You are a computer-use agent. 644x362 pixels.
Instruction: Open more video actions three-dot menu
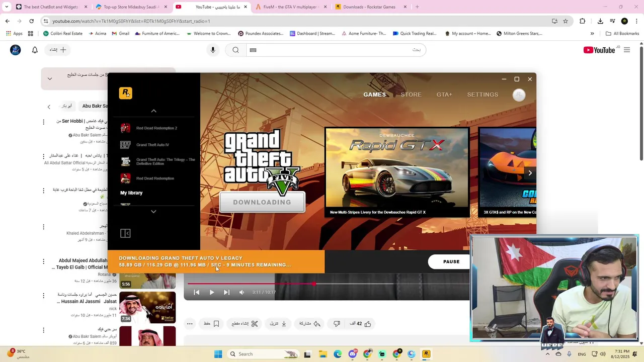[x=190, y=324]
